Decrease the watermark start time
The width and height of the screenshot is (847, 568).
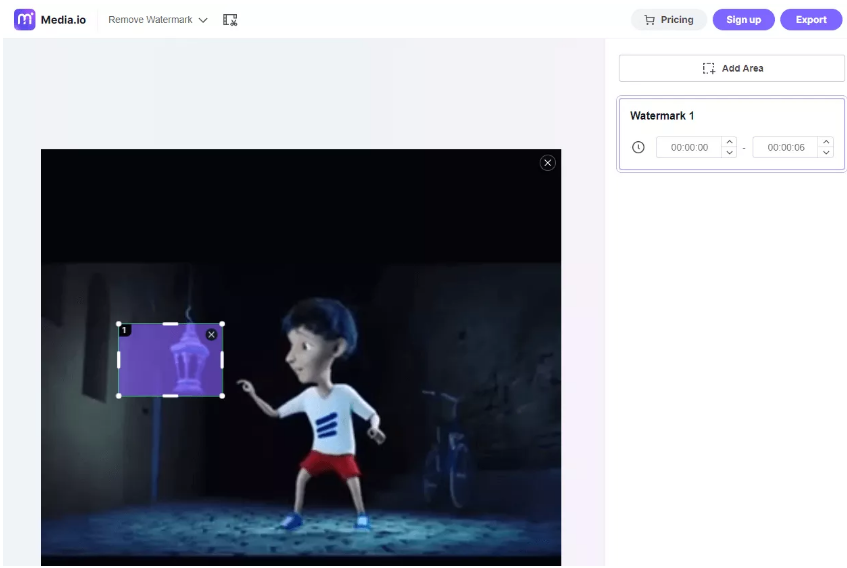point(729,153)
